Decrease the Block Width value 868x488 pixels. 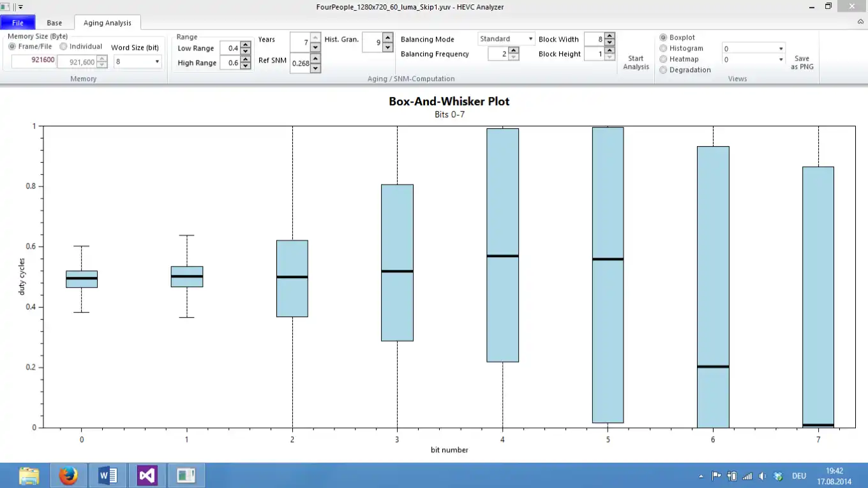(610, 43)
